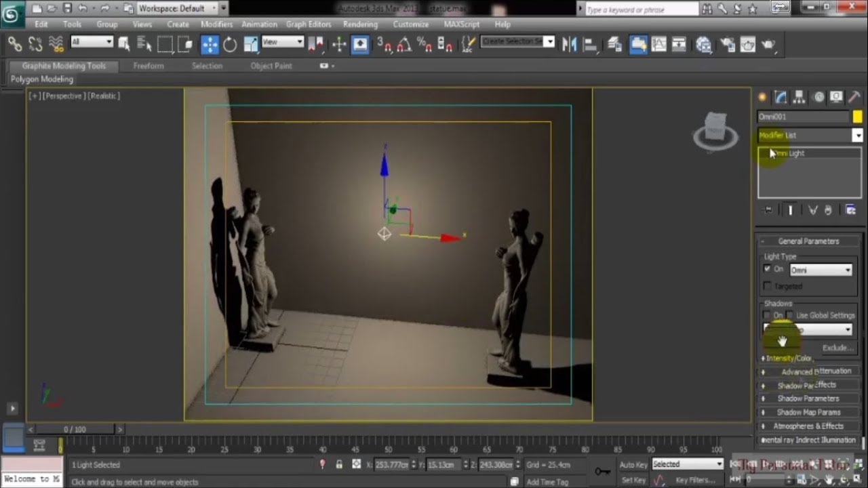The image size is (868, 488).
Task: Switch to the Hierarchy command panel tab
Action: [800, 97]
